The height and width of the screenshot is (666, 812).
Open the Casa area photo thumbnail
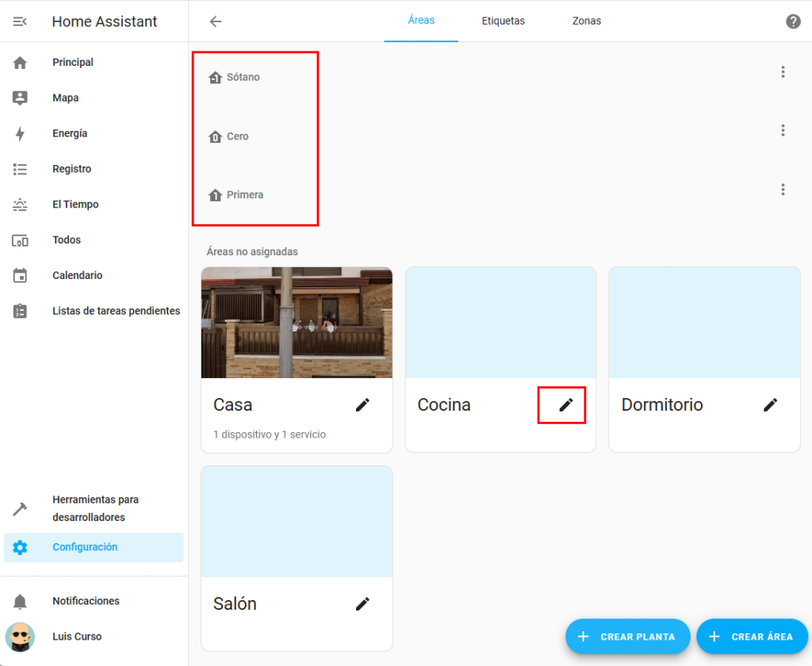click(297, 322)
